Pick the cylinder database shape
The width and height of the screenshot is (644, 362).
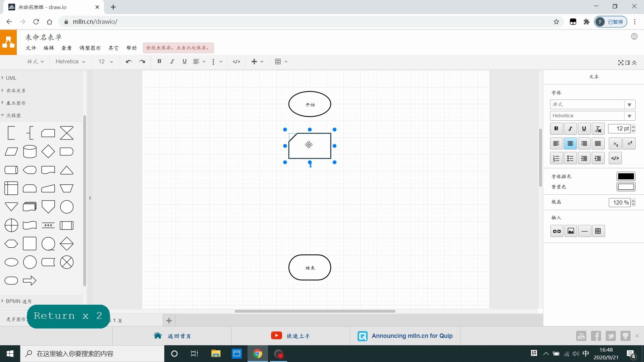(x=30, y=152)
